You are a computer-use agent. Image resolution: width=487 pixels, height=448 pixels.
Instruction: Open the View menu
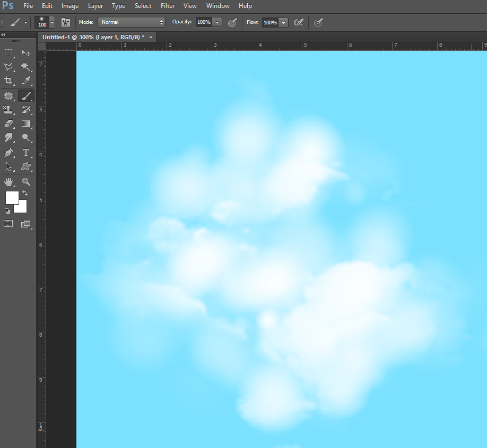click(x=190, y=6)
